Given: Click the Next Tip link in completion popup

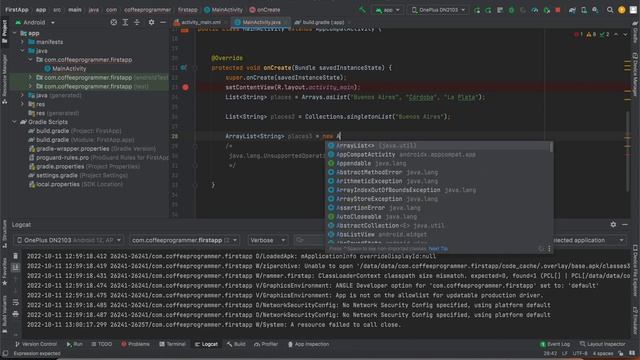Looking at the screenshot, I should coord(438,249).
